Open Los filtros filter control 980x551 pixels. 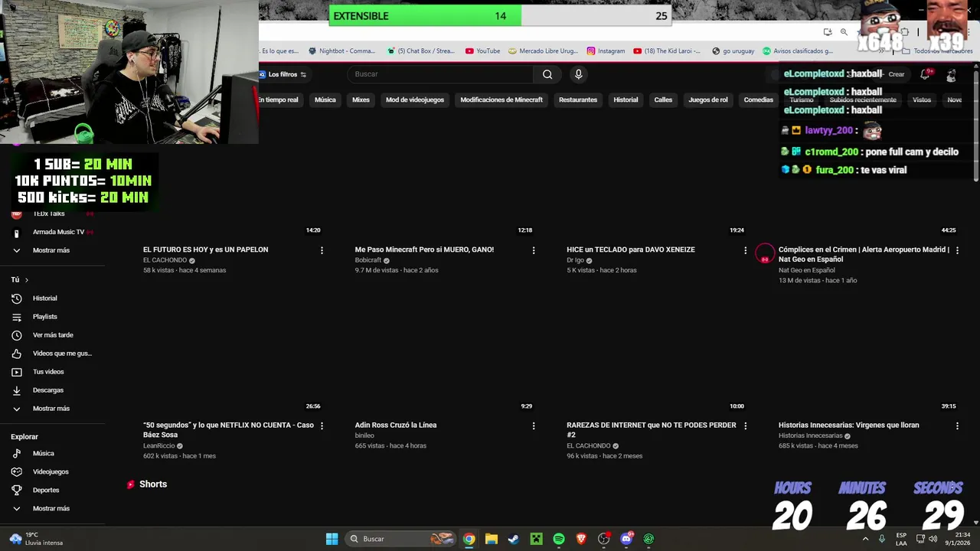click(283, 74)
